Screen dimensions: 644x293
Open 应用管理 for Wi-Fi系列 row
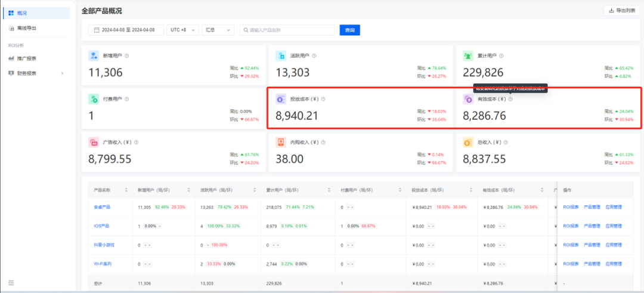pos(614,264)
